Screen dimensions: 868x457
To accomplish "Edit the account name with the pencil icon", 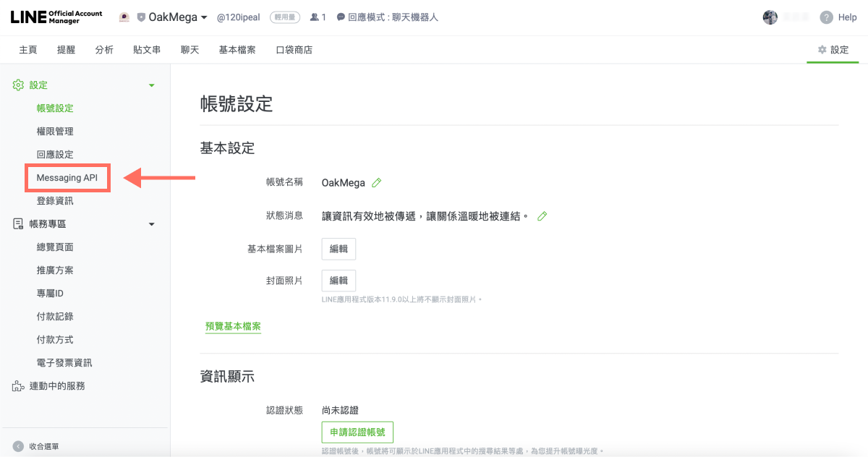I will [376, 183].
